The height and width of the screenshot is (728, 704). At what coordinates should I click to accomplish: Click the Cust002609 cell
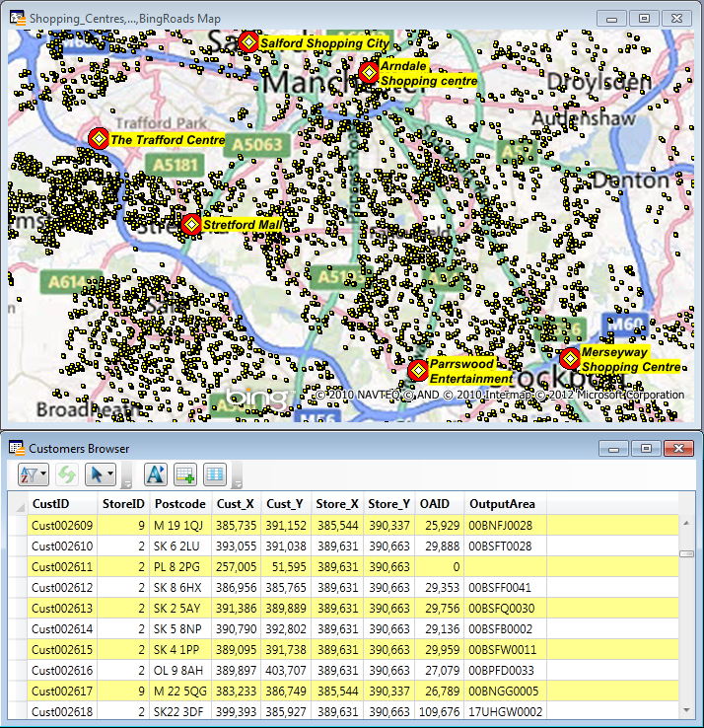click(62, 525)
